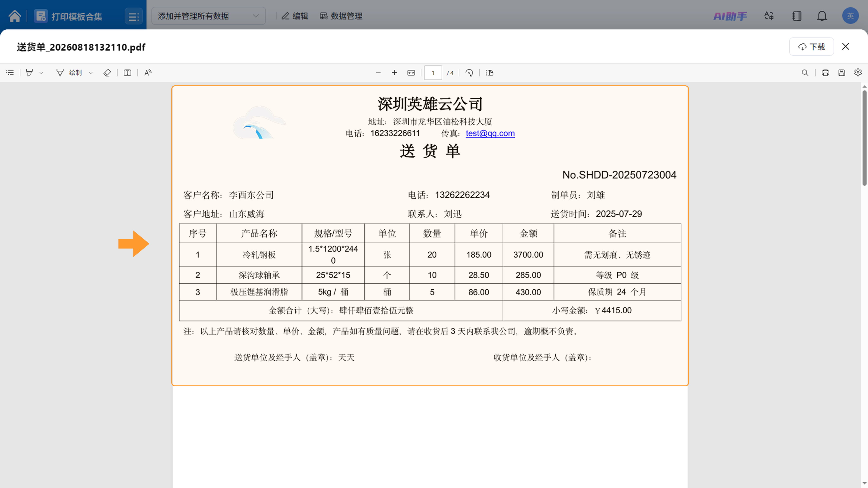868x488 pixels.
Task: Click the unit price 185.00
Action: pyautogui.click(x=479, y=255)
